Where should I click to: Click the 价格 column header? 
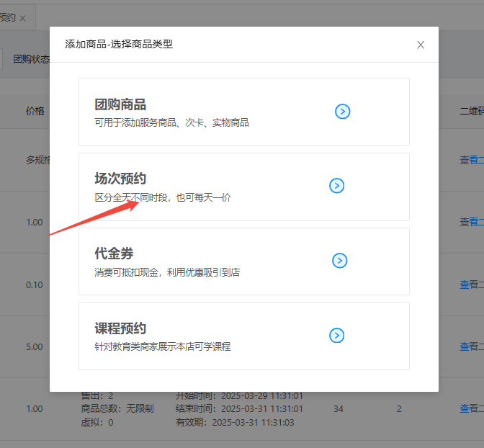tap(35, 111)
